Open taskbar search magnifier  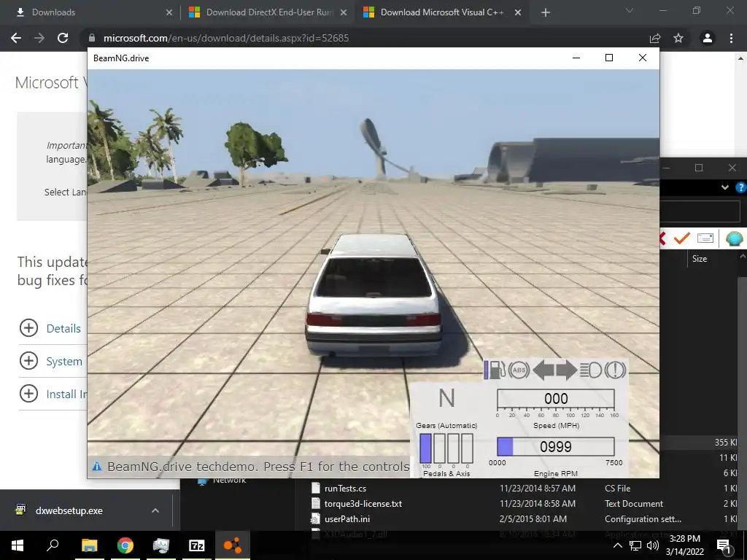coord(53,545)
